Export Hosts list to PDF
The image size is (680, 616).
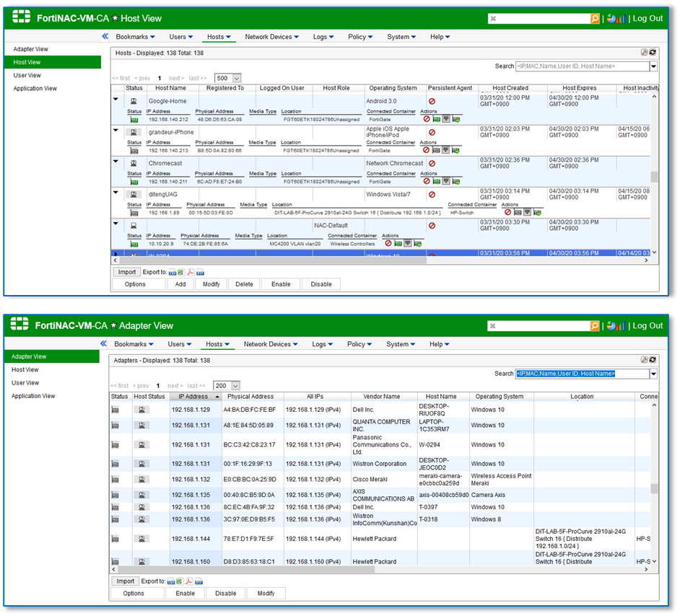(x=191, y=273)
